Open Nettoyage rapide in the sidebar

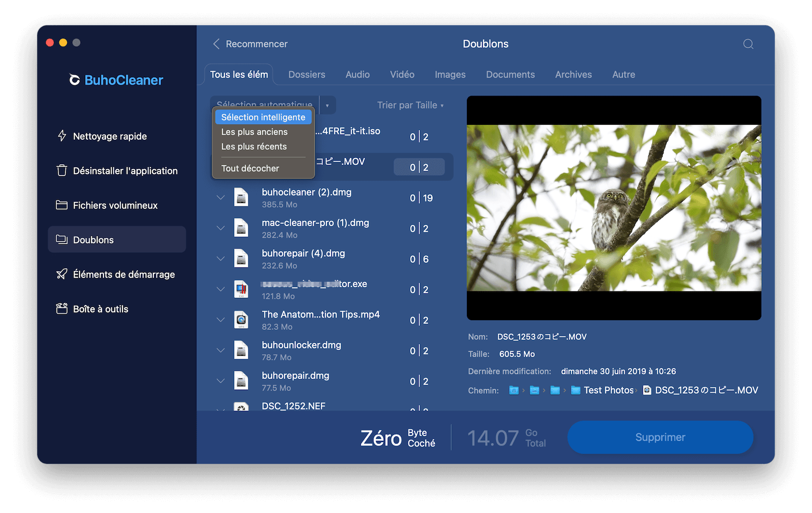117,136
